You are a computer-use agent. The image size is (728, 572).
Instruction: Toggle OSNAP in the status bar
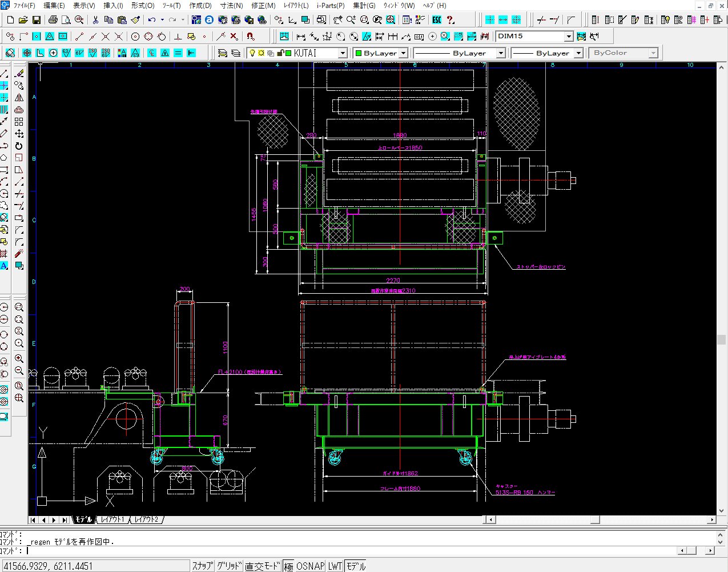[x=310, y=566]
